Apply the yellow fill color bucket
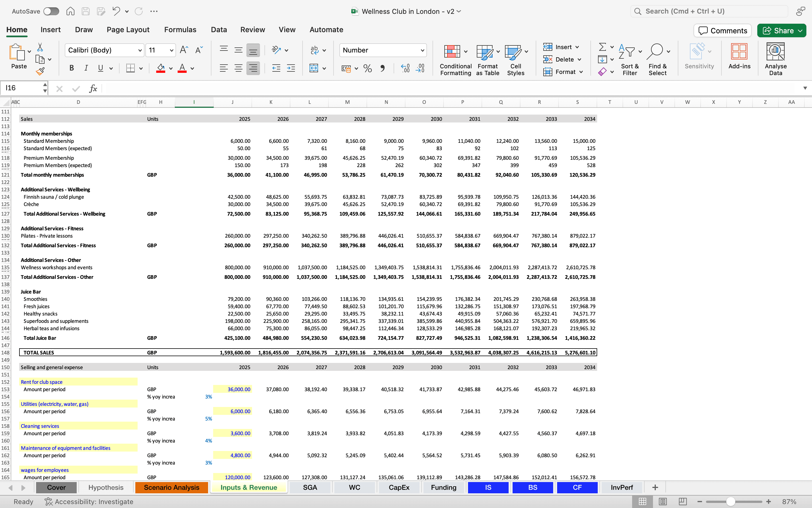812x508 pixels. tap(161, 68)
